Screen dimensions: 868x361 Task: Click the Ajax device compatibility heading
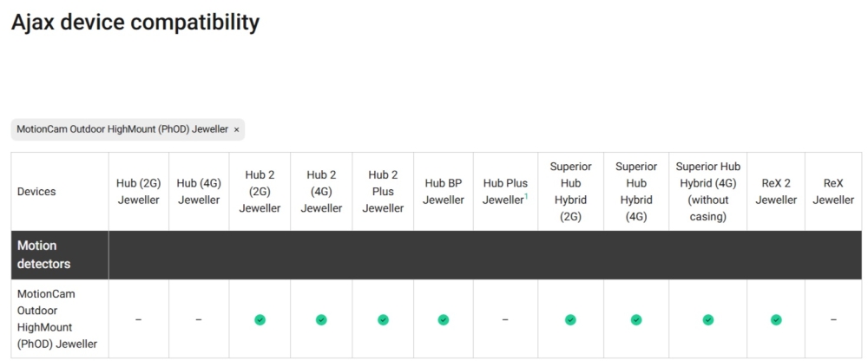coord(135,23)
